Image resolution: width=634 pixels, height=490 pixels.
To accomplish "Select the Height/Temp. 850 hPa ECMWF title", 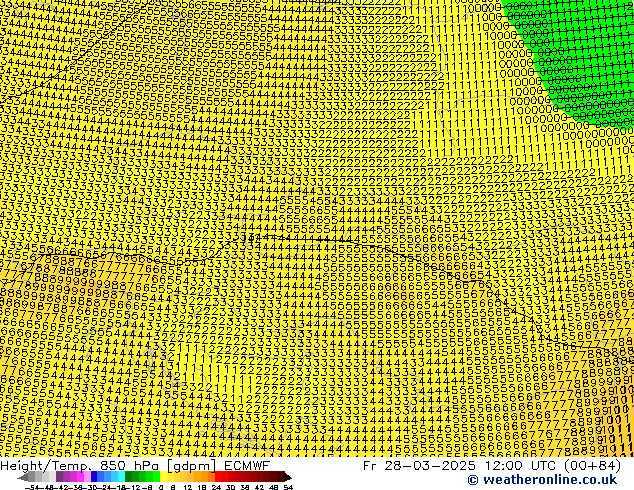I will (x=135, y=465).
